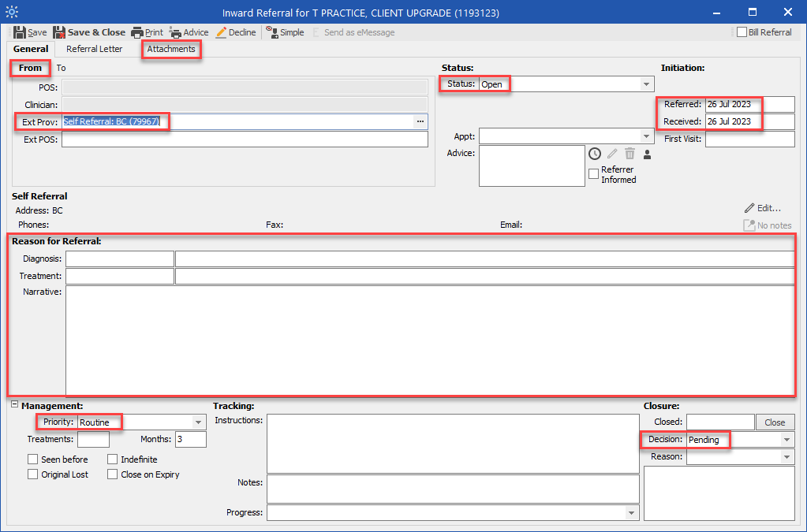Viewport: 807px width, 532px height.
Task: Switch to the Referral Letter tab
Action: click(94, 49)
